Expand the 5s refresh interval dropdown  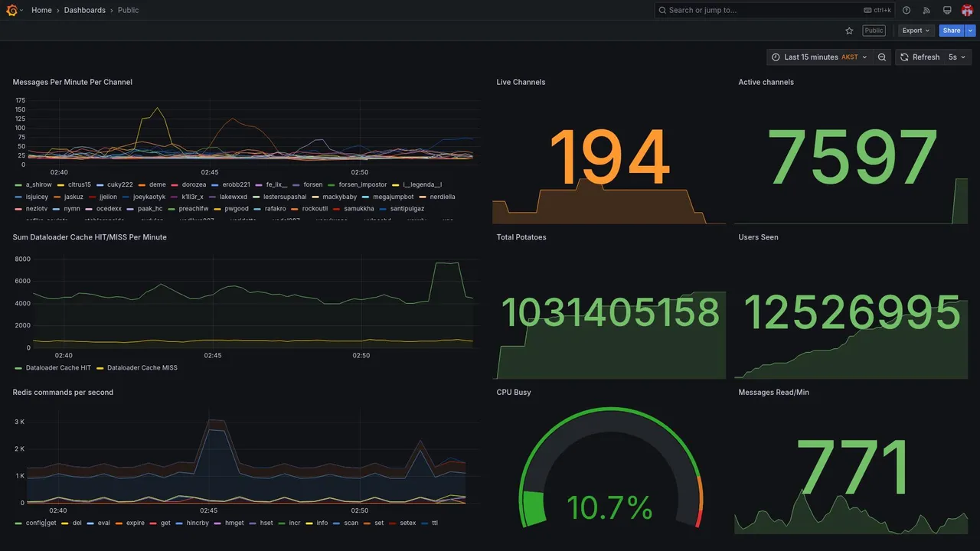pyautogui.click(x=958, y=57)
